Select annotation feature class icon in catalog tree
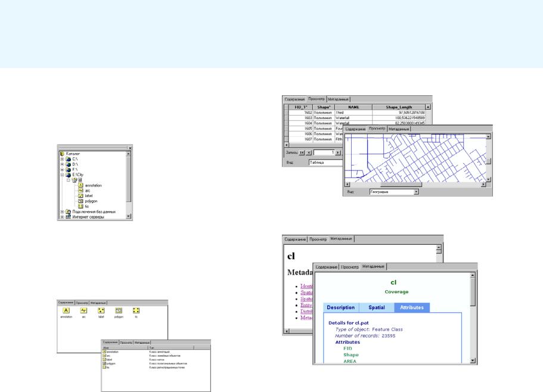 coord(80,185)
